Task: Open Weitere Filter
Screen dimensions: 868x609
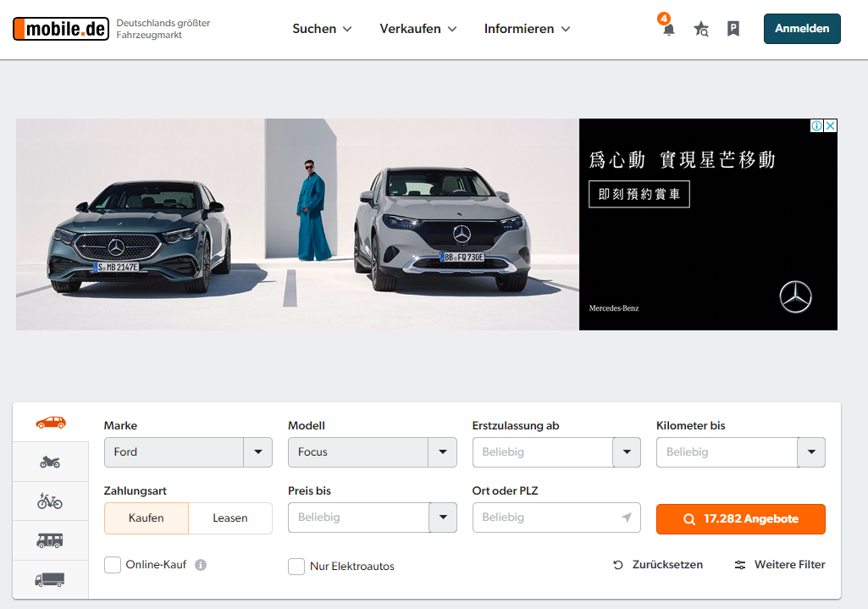Action: coord(779,565)
